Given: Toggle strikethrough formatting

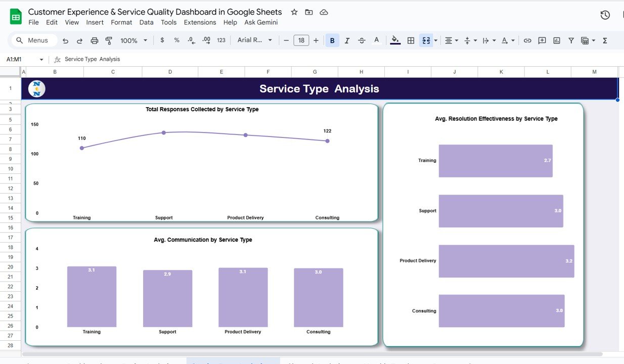Looking at the screenshot, I should click(x=362, y=40).
